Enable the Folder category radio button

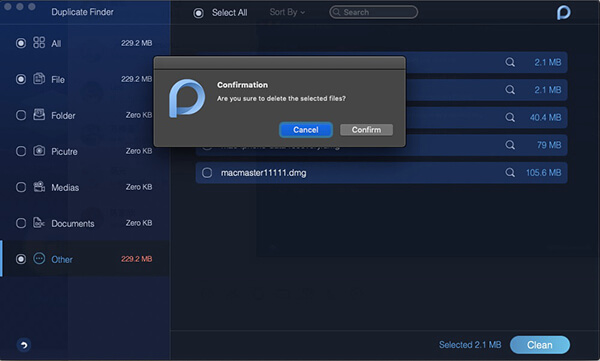coord(21,115)
